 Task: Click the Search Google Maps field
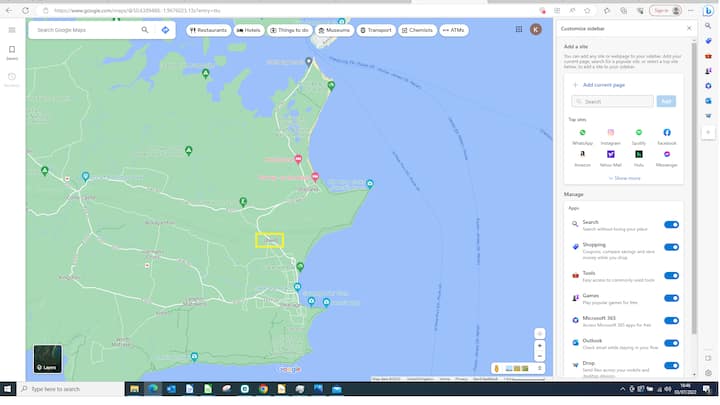85,30
